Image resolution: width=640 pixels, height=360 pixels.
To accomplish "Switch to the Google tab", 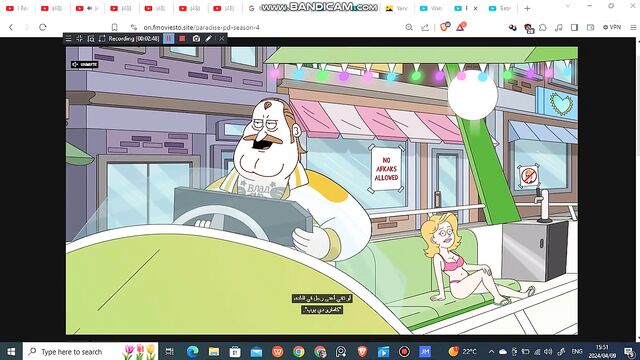I will (252, 8).
